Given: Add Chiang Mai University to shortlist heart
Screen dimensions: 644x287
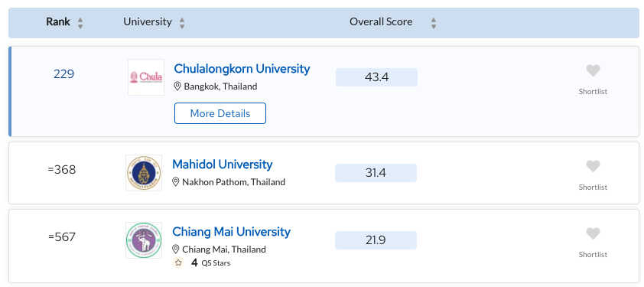Looking at the screenshot, I should point(593,233).
